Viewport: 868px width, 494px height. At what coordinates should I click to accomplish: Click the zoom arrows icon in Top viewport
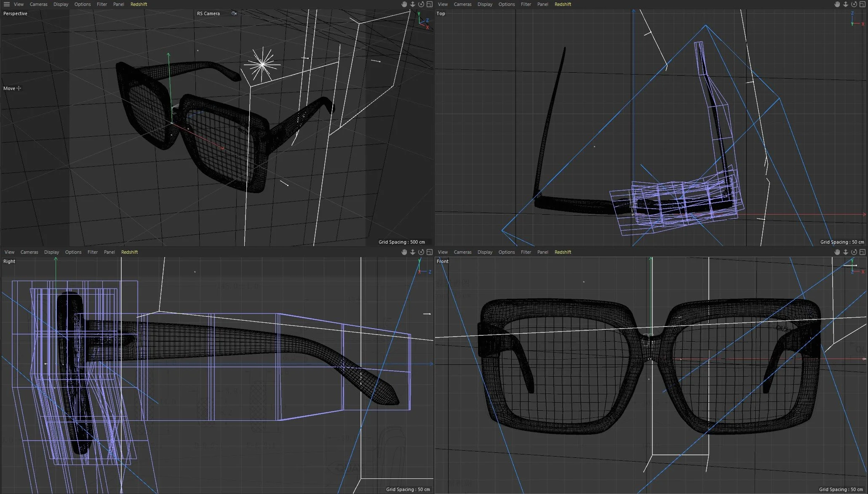(846, 4)
